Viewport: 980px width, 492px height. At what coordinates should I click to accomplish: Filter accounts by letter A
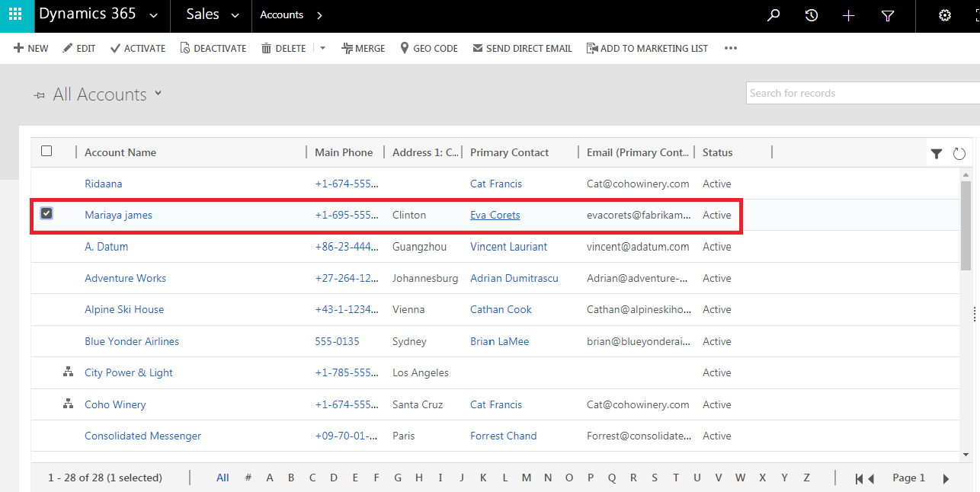270,478
